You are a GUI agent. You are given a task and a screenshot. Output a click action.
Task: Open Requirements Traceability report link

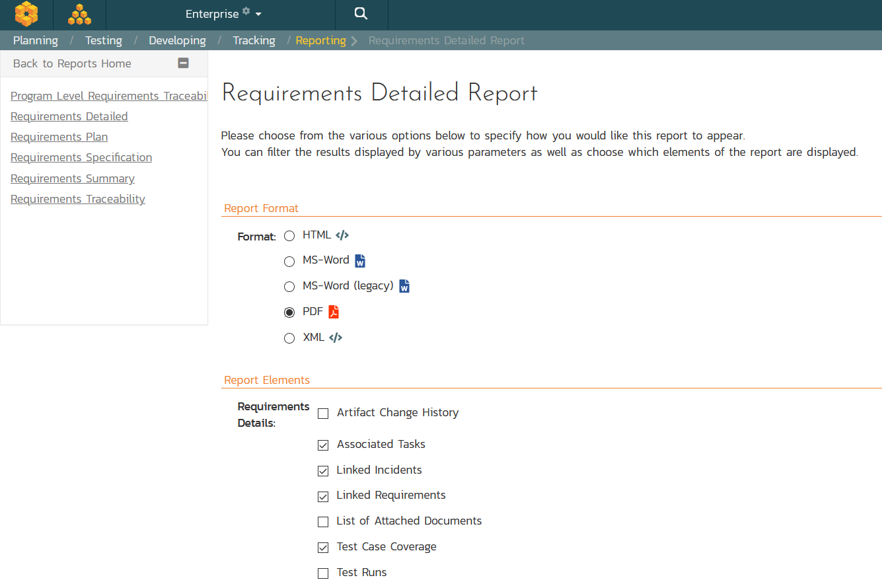[78, 199]
